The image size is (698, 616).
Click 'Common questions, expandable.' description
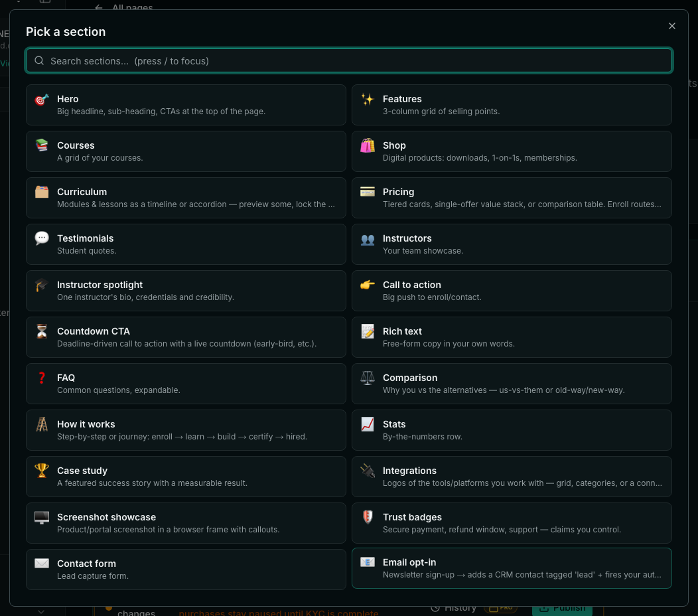(118, 390)
